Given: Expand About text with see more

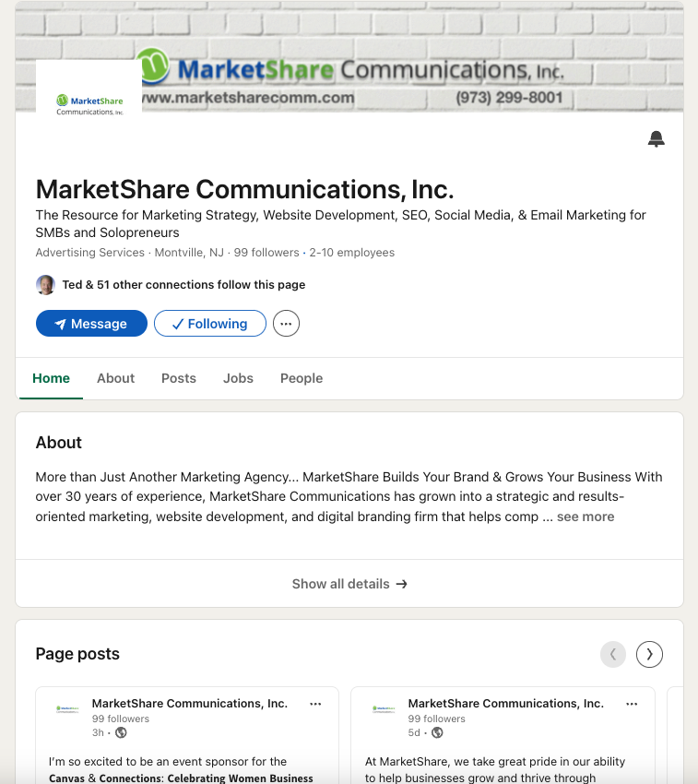Looking at the screenshot, I should [x=586, y=517].
